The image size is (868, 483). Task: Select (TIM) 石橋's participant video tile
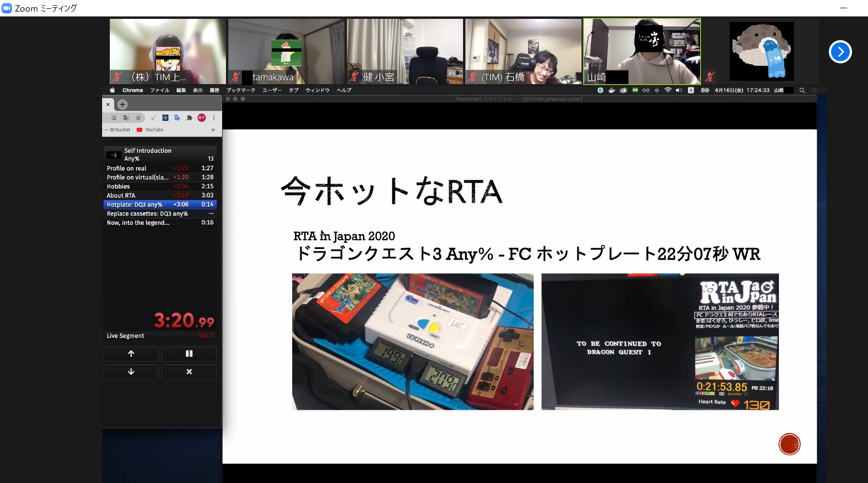[524, 51]
